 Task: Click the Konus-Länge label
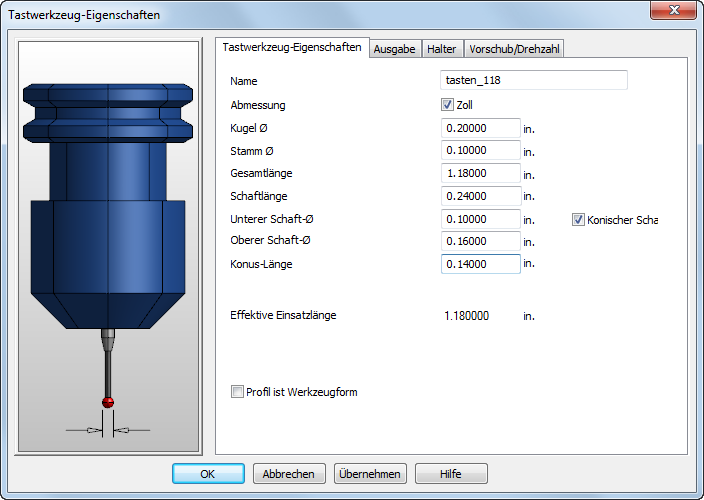261,264
